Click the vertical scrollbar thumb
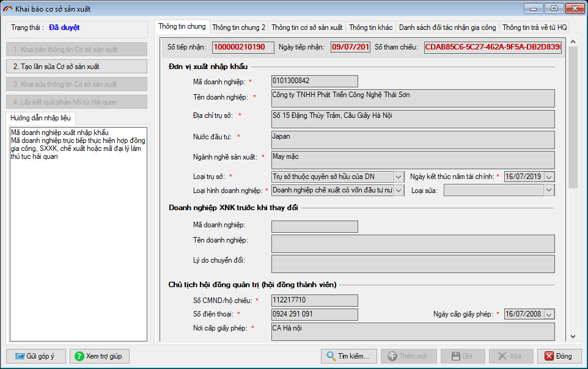The height and width of the screenshot is (369, 588). click(x=573, y=117)
